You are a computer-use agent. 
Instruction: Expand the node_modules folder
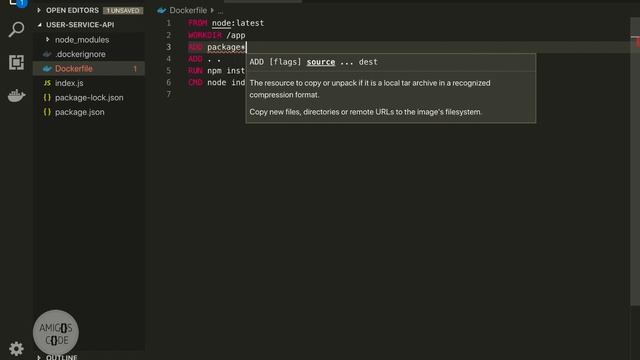click(x=82, y=40)
